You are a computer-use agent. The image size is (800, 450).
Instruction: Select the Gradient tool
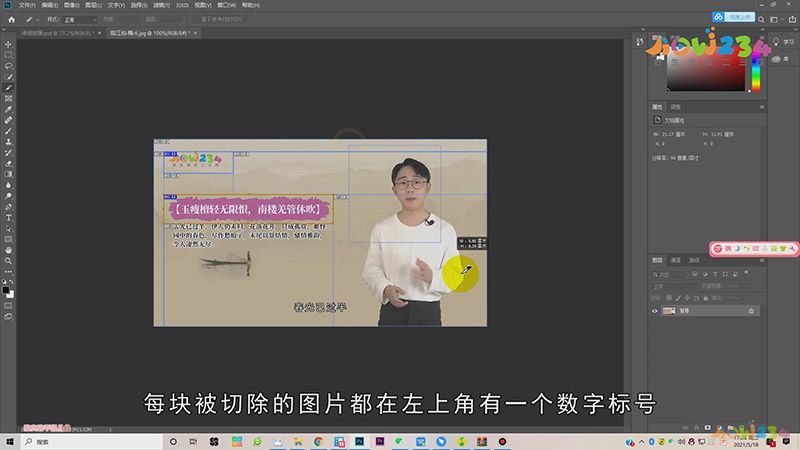(8, 174)
